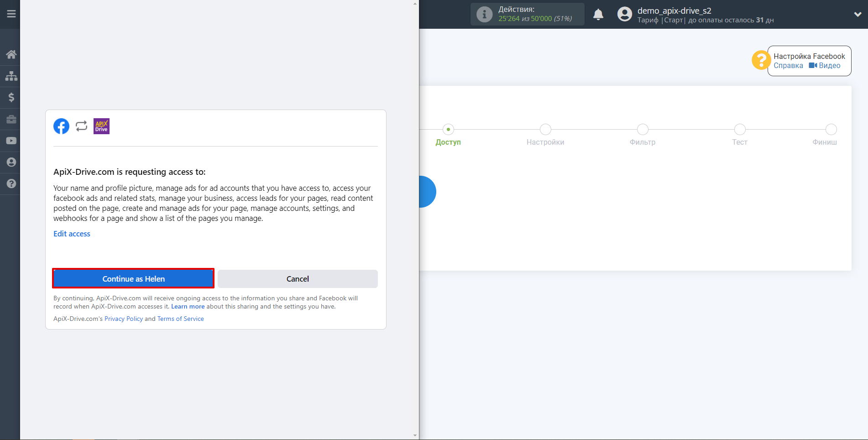Click the yellow question mark help icon
Screen dimensions: 868x440
coord(761,60)
